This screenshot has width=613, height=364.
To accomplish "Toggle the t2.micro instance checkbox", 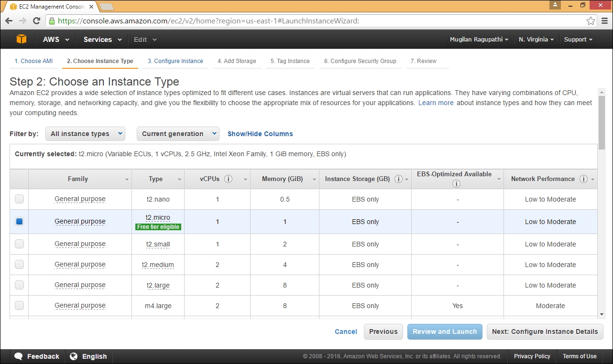I will point(19,222).
